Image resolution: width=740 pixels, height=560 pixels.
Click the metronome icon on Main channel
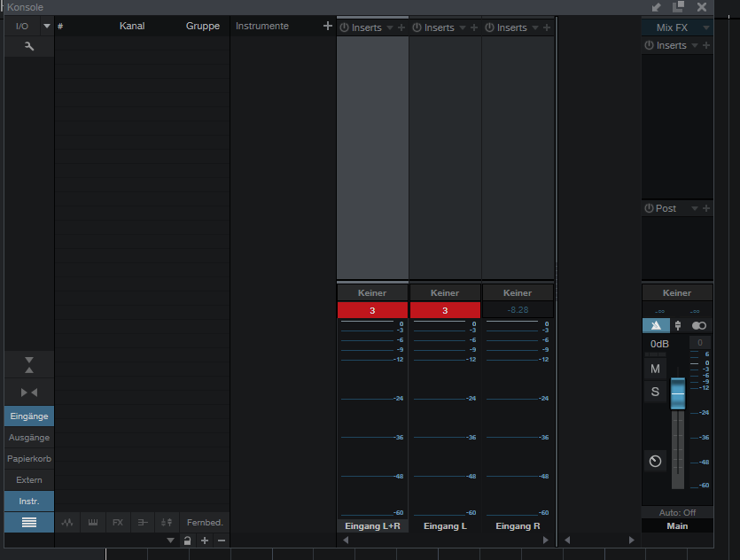pyautogui.click(x=655, y=461)
